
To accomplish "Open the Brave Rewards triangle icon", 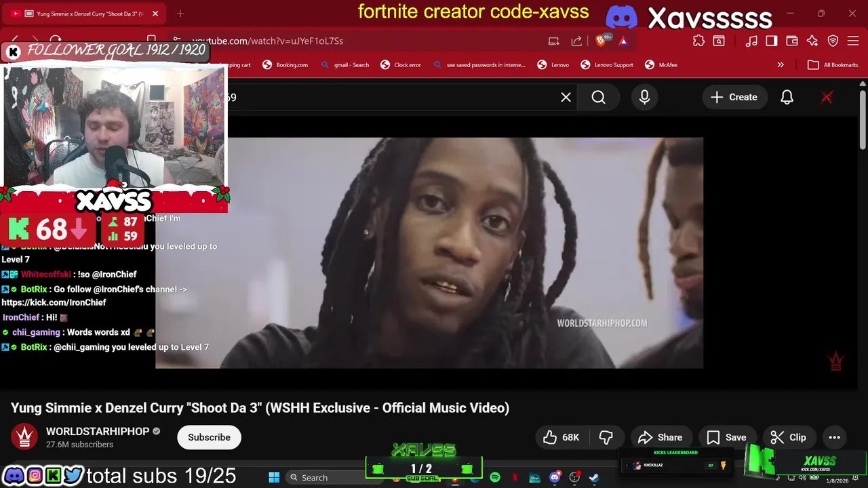I will (623, 41).
